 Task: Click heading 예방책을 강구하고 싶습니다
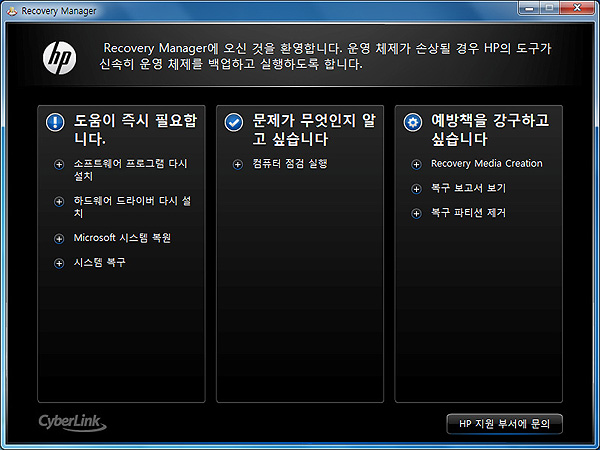click(x=490, y=130)
